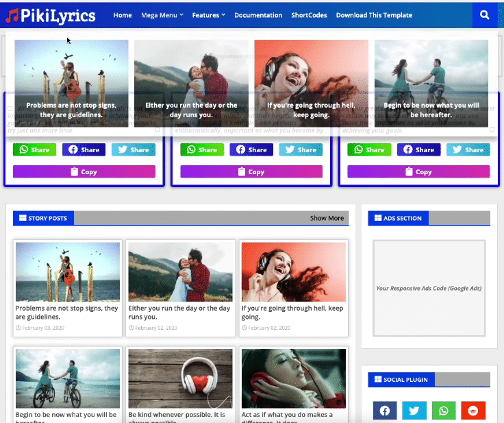Click Download This Template menu link
The image size is (504, 423).
point(374,15)
